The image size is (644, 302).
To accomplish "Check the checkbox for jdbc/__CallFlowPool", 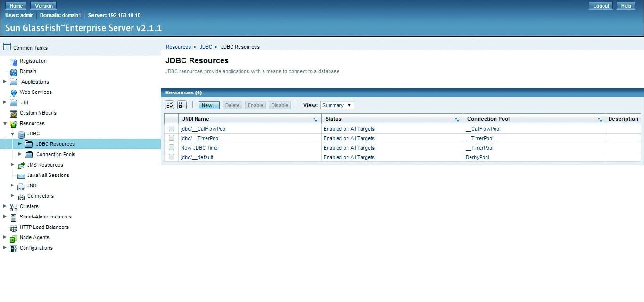I will 171,129.
